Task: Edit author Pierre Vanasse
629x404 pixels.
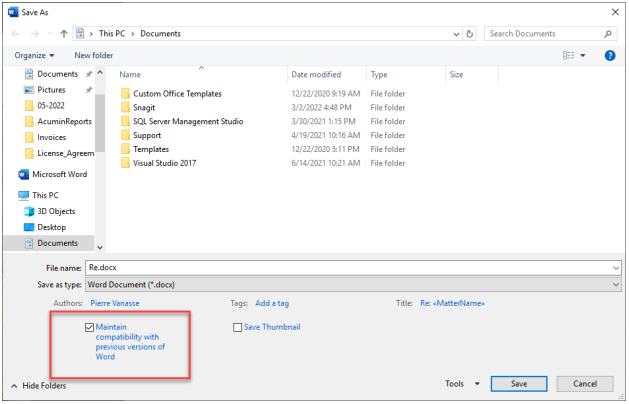Action: (115, 304)
